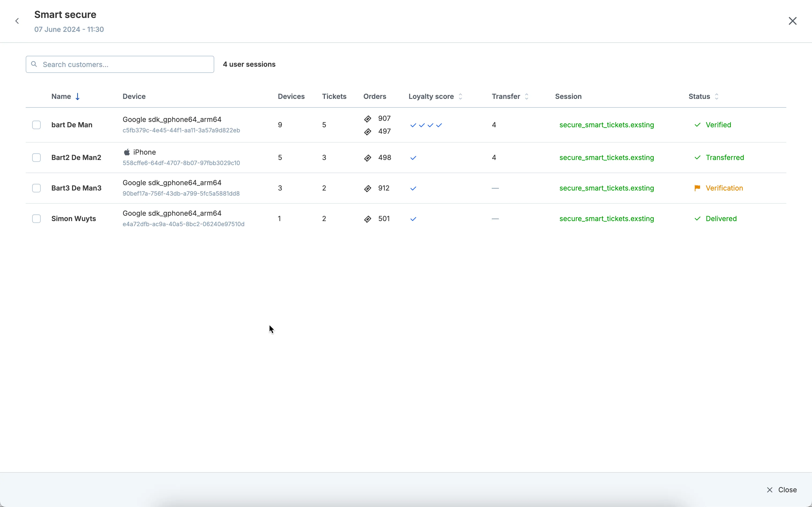
Task: Select the checkbox for bart De Man
Action: pyautogui.click(x=36, y=125)
